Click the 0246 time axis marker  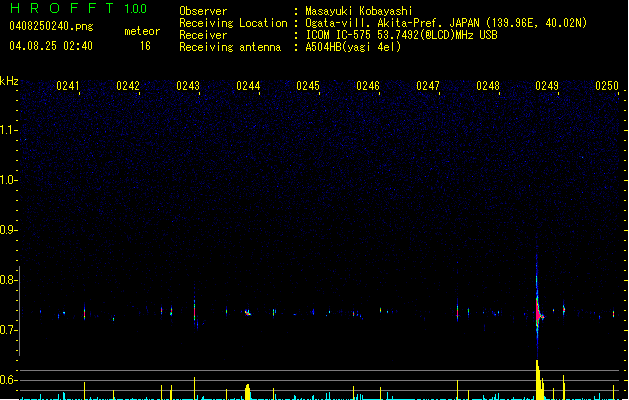pyautogui.click(x=368, y=86)
